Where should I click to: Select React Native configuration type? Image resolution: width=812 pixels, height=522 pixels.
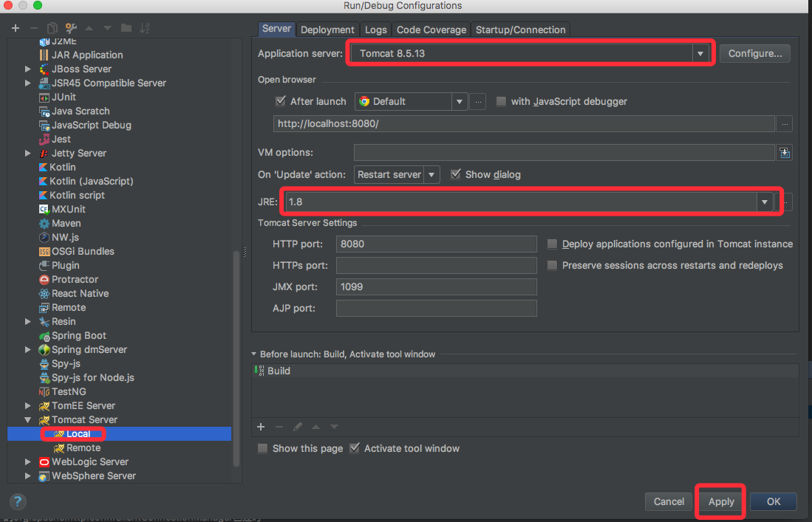(80, 293)
